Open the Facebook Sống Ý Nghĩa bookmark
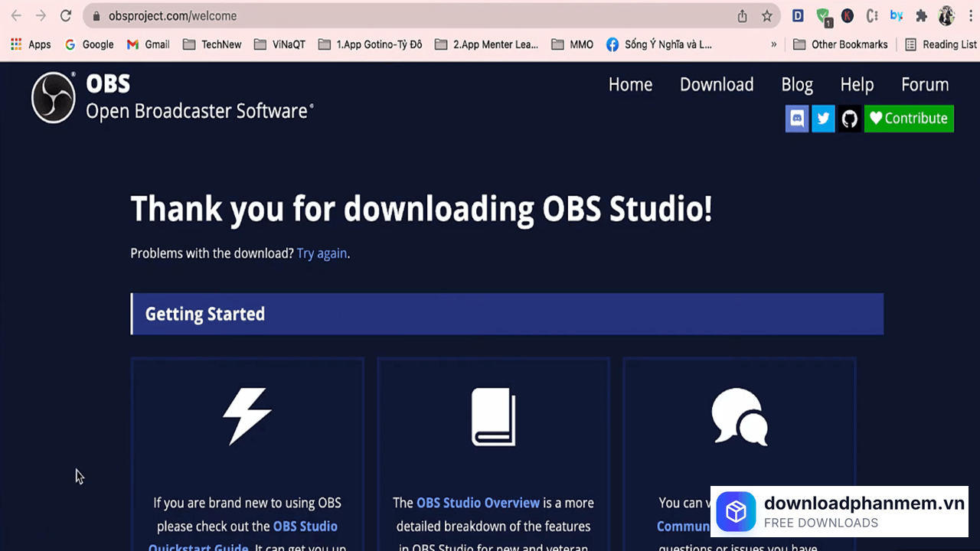 pyautogui.click(x=659, y=44)
